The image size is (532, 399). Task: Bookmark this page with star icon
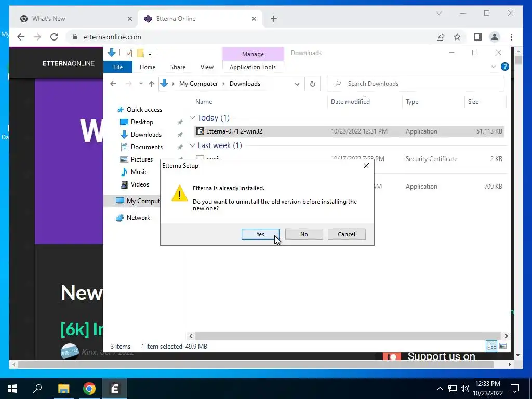[457, 37]
